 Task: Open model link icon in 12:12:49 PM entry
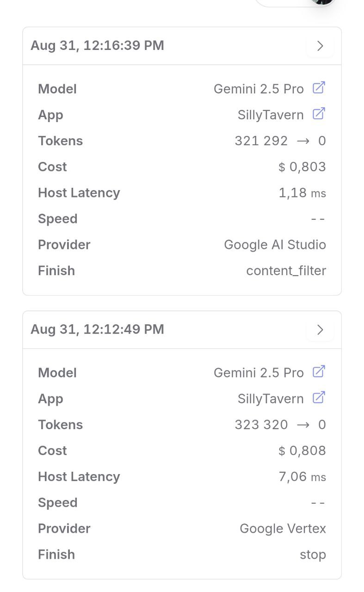tap(319, 371)
